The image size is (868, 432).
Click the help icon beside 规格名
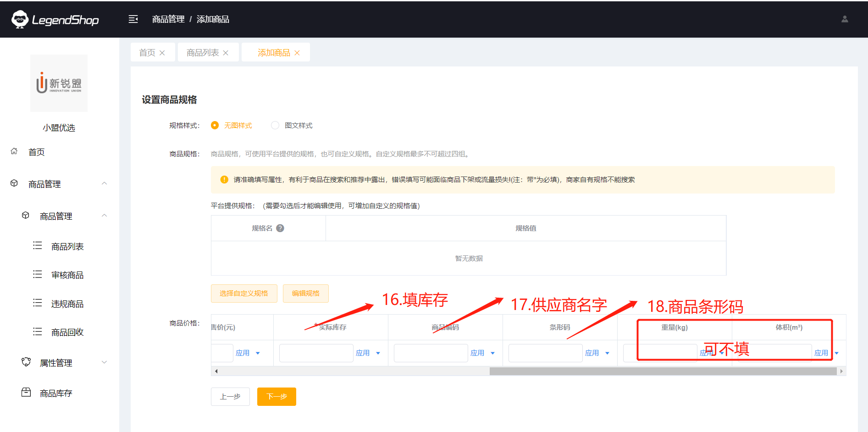click(x=280, y=228)
